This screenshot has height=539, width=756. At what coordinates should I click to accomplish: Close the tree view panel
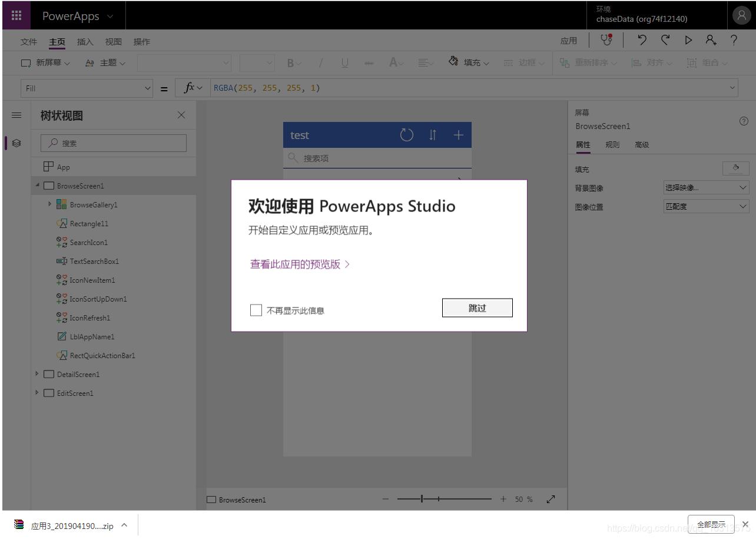pyautogui.click(x=181, y=115)
